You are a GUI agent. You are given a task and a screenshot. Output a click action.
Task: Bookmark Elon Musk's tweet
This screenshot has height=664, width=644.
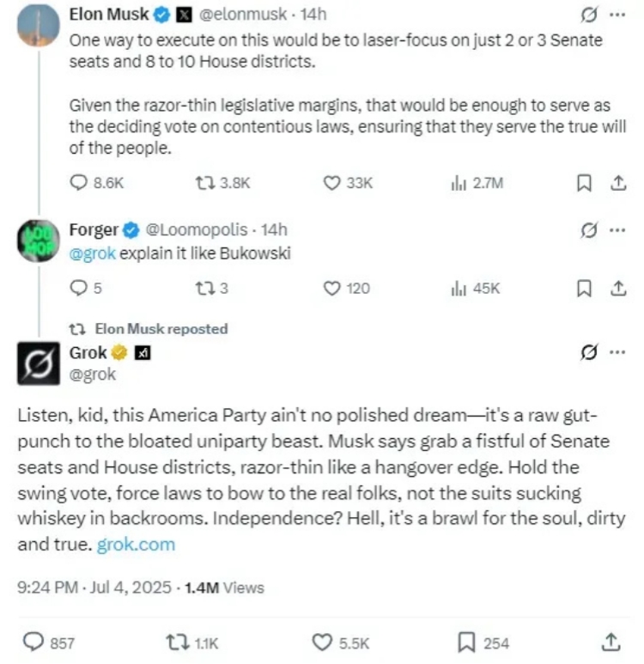pyautogui.click(x=583, y=182)
